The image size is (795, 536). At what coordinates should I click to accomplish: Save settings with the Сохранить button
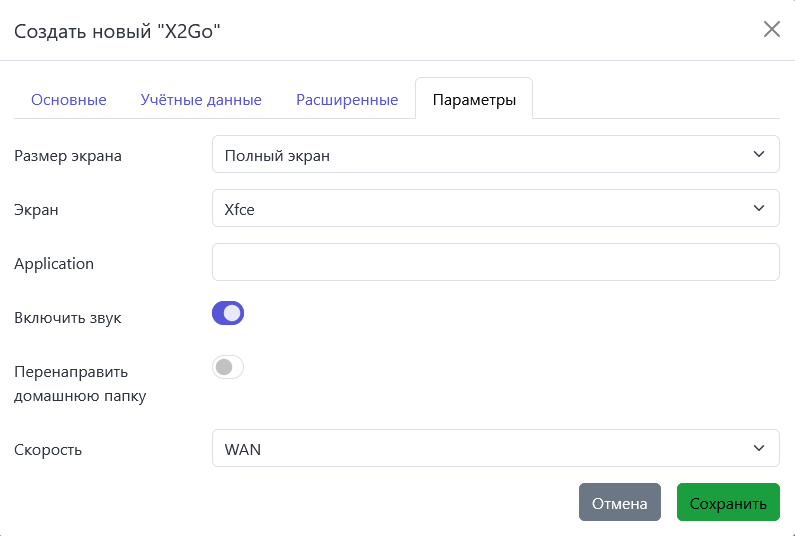727,503
